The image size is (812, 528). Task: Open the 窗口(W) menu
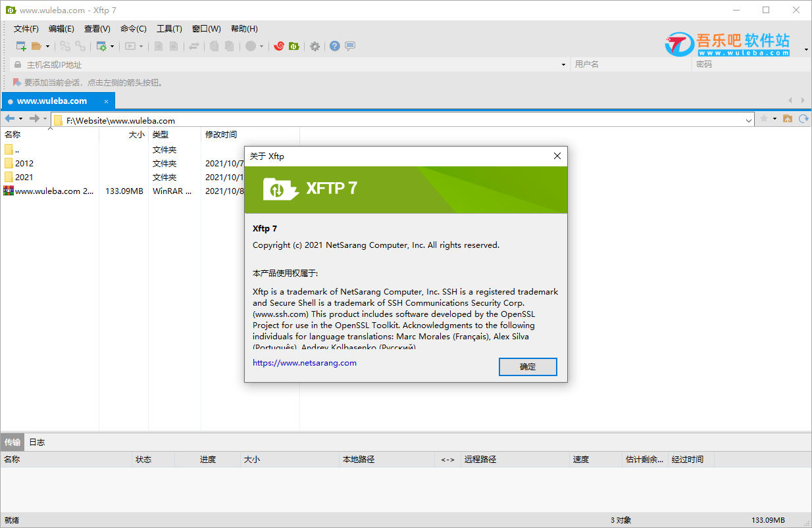(207, 29)
